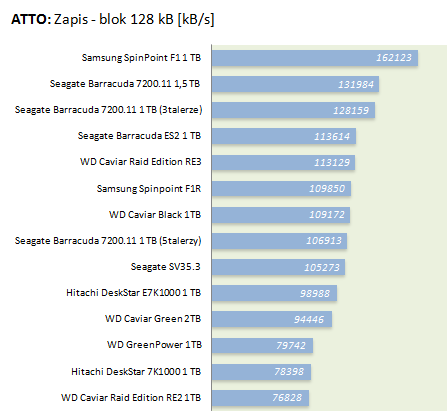Image resolution: width=448 pixels, height=418 pixels.
Task: Click the value 94446 in the chart
Action: tap(309, 319)
